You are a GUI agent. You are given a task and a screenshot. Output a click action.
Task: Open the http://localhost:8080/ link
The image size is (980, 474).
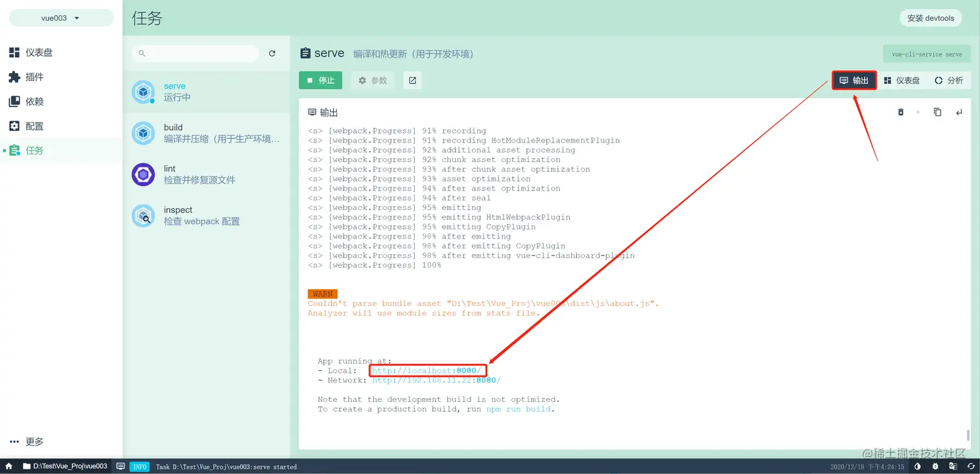[426, 371]
